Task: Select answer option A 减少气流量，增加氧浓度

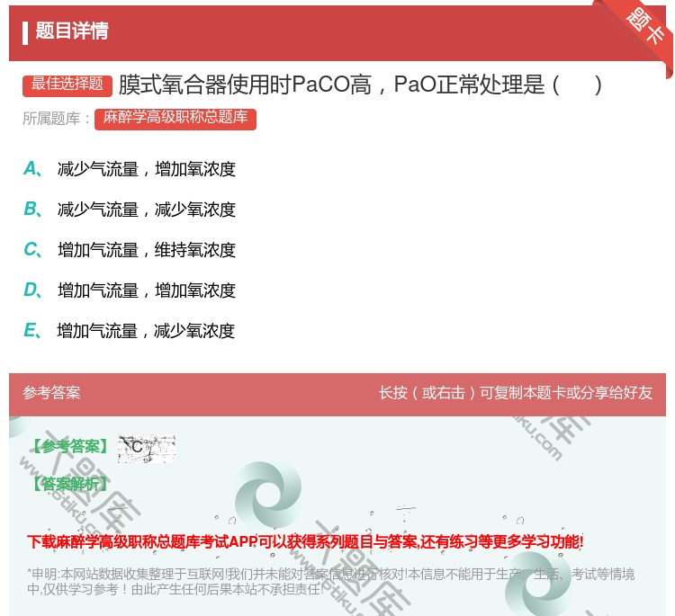Action: pyautogui.click(x=129, y=169)
